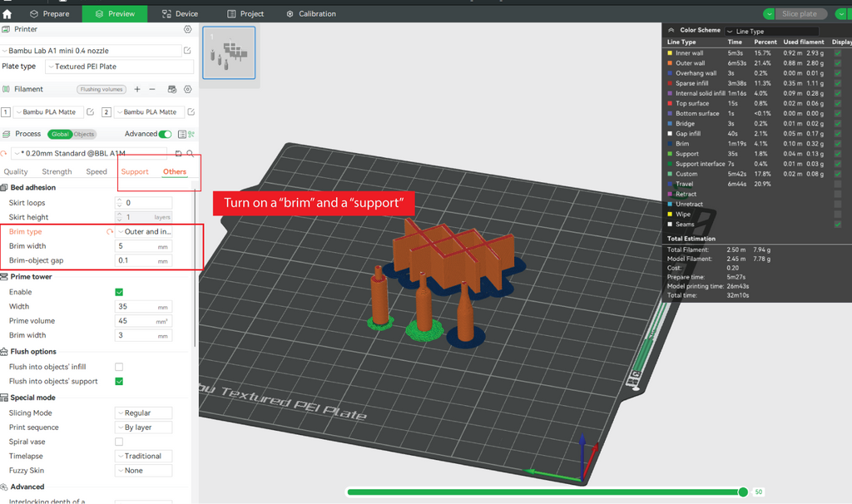
Task: Open the Calibration tab
Action: [311, 14]
